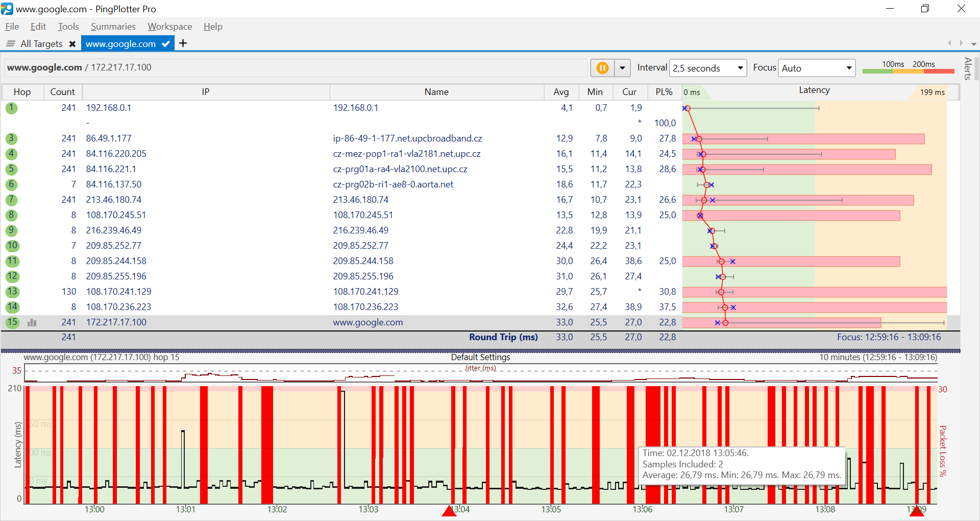The image size is (980, 521).
Task: Click the red triangle marker near 13:04
Action: [x=449, y=511]
